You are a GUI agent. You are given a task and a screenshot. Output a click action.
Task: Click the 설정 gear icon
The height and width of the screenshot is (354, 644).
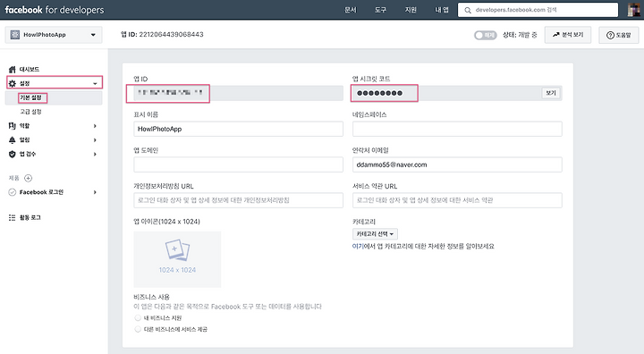pyautogui.click(x=13, y=84)
